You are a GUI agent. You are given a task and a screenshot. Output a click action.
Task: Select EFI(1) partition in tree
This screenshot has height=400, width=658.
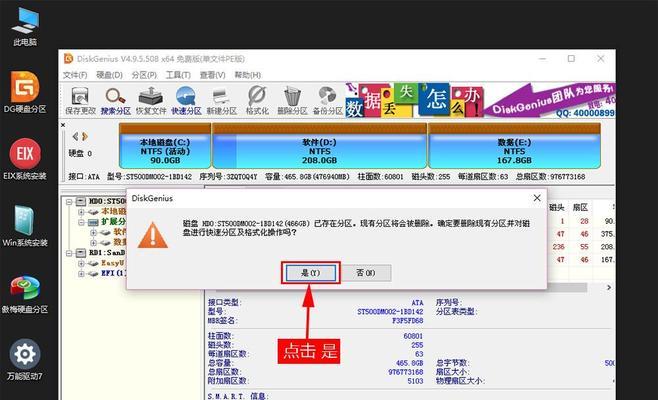coord(113,273)
